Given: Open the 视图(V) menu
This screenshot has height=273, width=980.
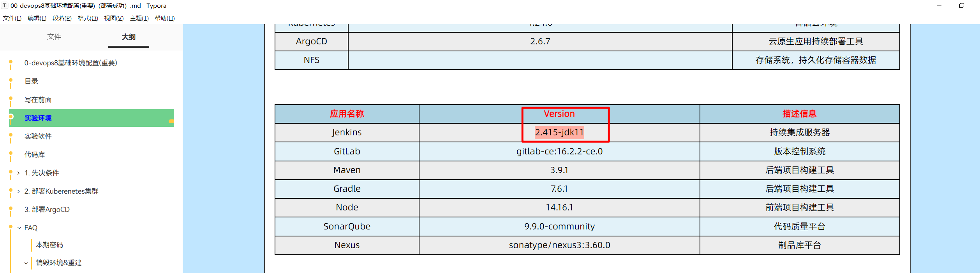Looking at the screenshot, I should pos(114,18).
